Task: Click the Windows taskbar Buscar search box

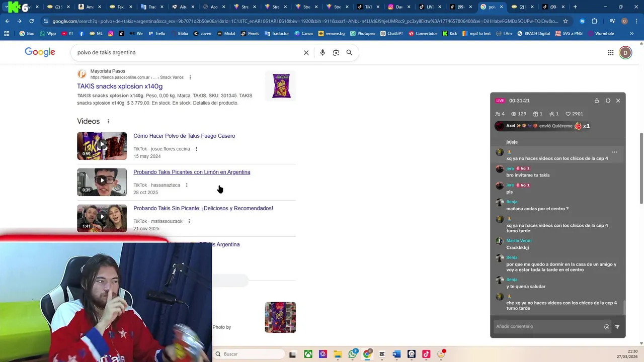Action: tap(249, 354)
